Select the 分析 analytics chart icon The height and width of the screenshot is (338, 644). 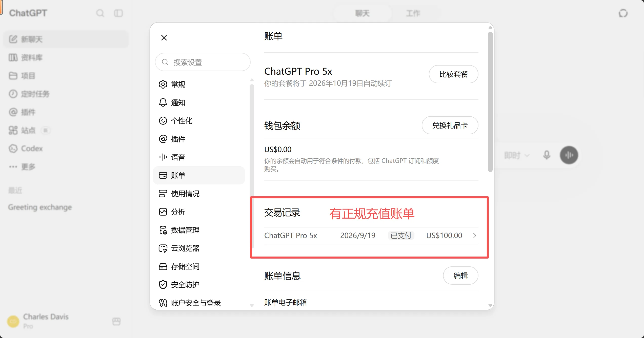point(163,212)
